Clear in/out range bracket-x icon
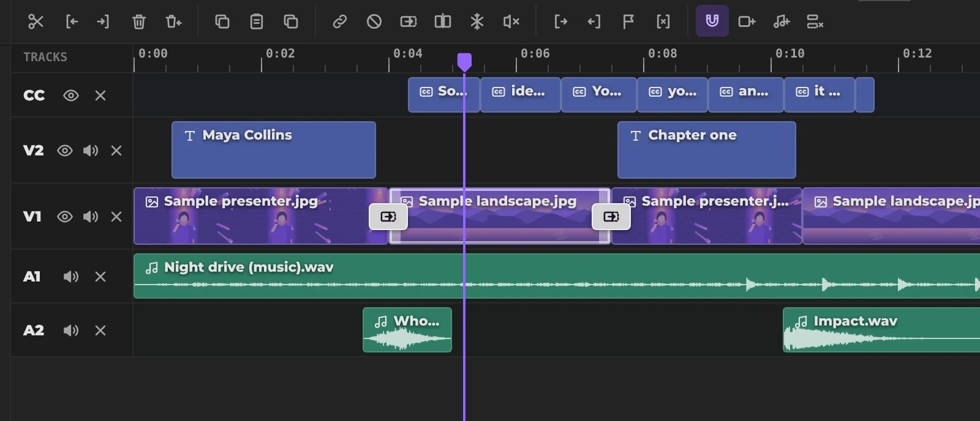 663,22
